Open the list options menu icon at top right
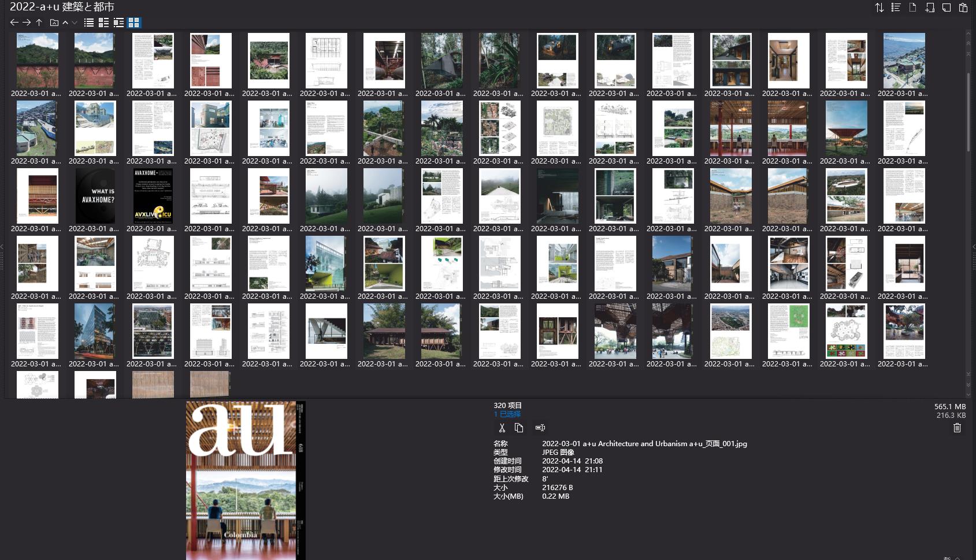This screenshot has height=560, width=976. pyautogui.click(x=896, y=8)
